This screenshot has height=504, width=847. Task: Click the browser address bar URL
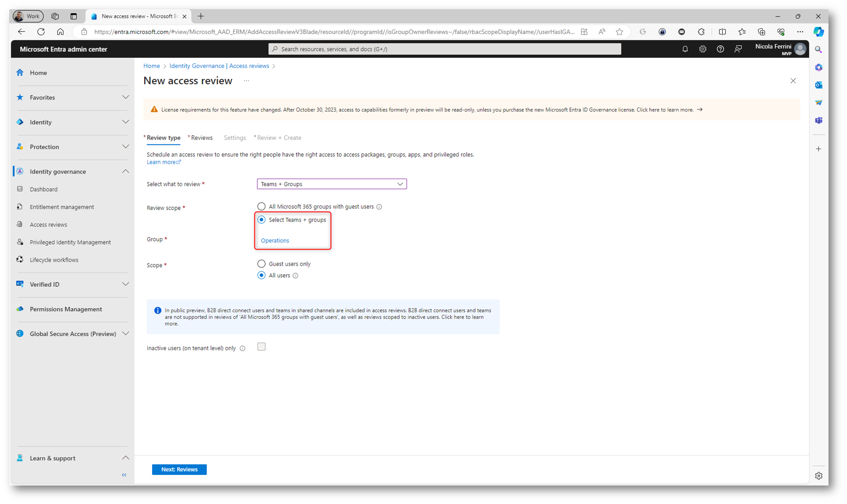pyautogui.click(x=334, y=32)
